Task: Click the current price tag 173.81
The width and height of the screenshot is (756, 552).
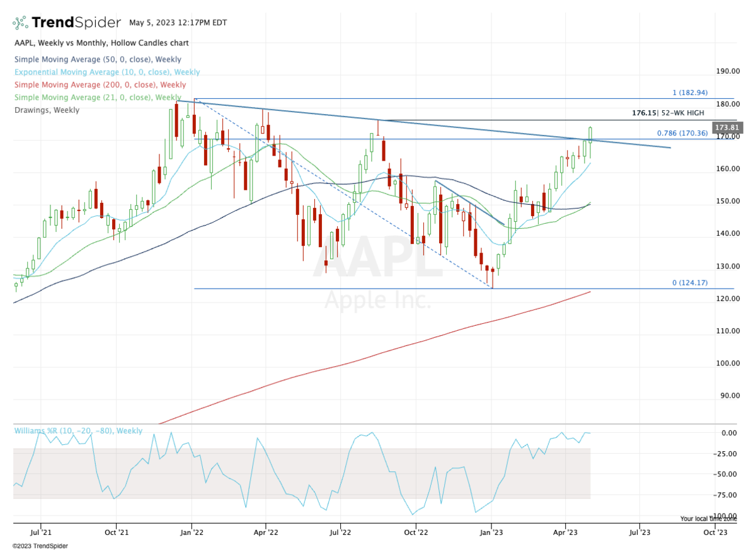Action: click(729, 128)
